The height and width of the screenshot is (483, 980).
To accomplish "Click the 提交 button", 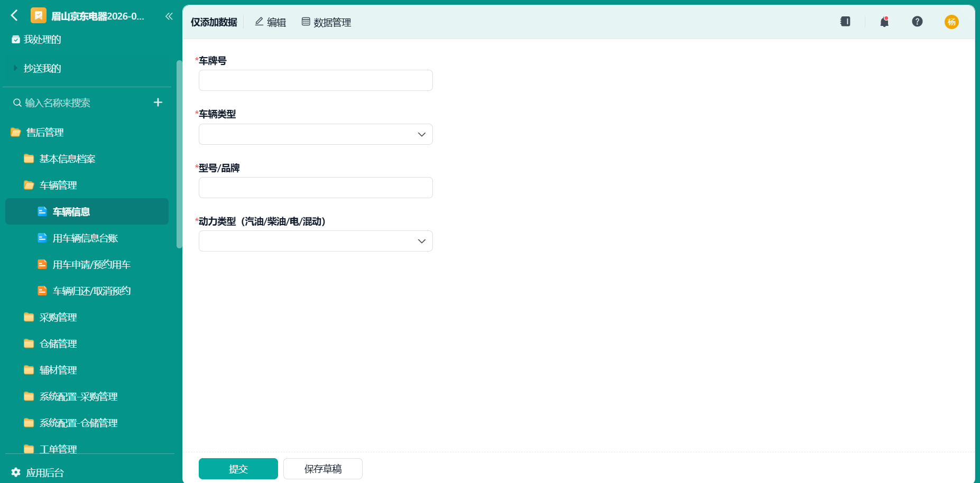I will pyautogui.click(x=238, y=469).
